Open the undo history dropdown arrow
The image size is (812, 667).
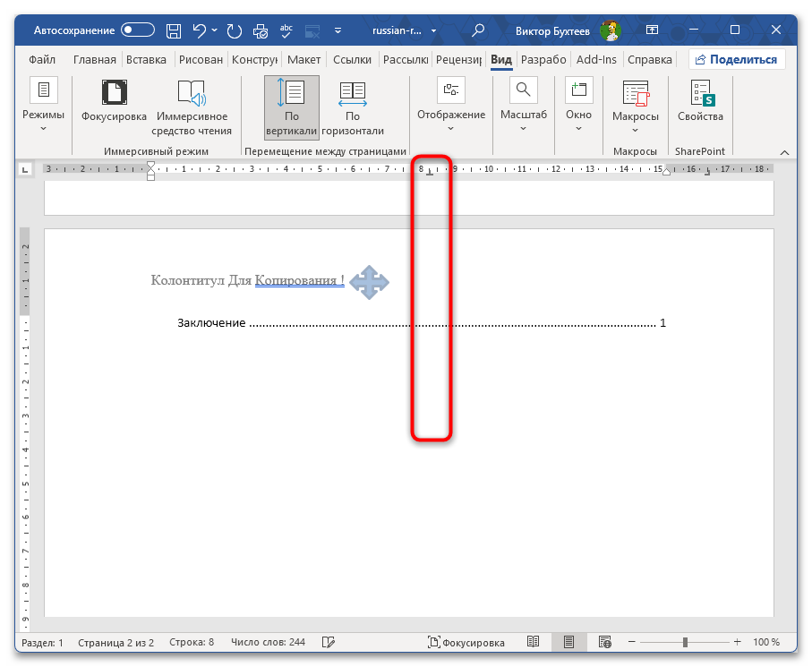[x=214, y=30]
